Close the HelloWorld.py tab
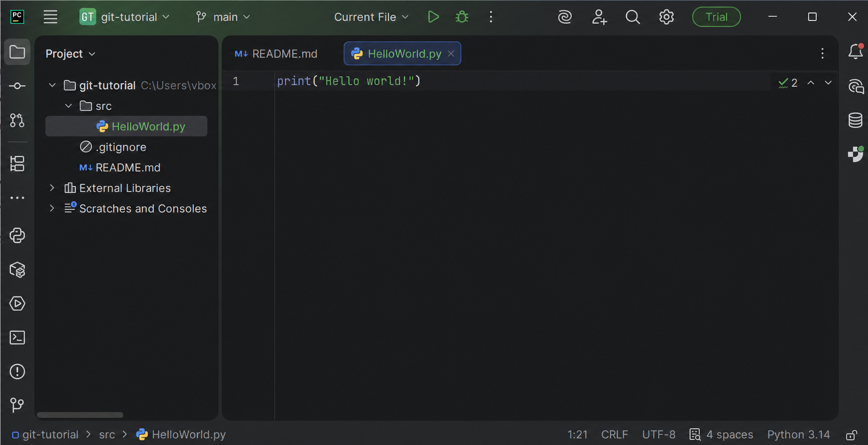The height and width of the screenshot is (445, 868). click(x=451, y=54)
